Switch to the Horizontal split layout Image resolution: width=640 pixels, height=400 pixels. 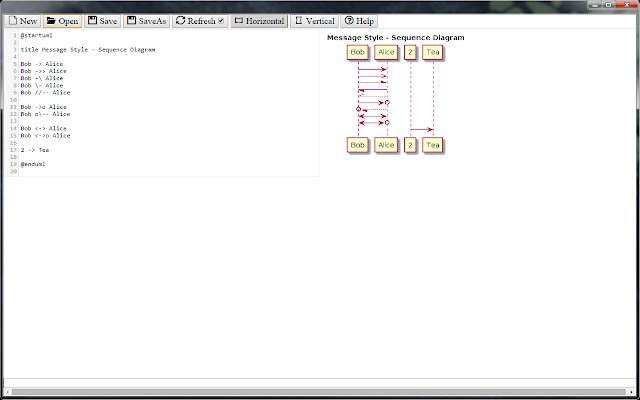click(x=259, y=21)
